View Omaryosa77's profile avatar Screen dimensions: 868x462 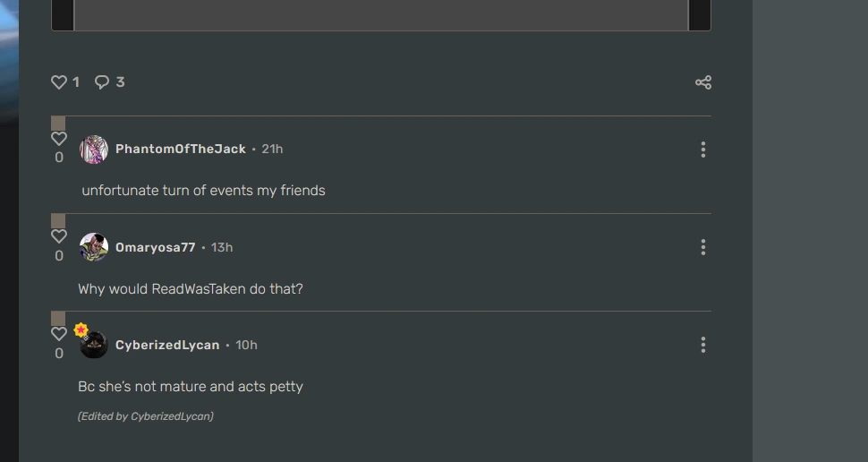[x=94, y=247]
